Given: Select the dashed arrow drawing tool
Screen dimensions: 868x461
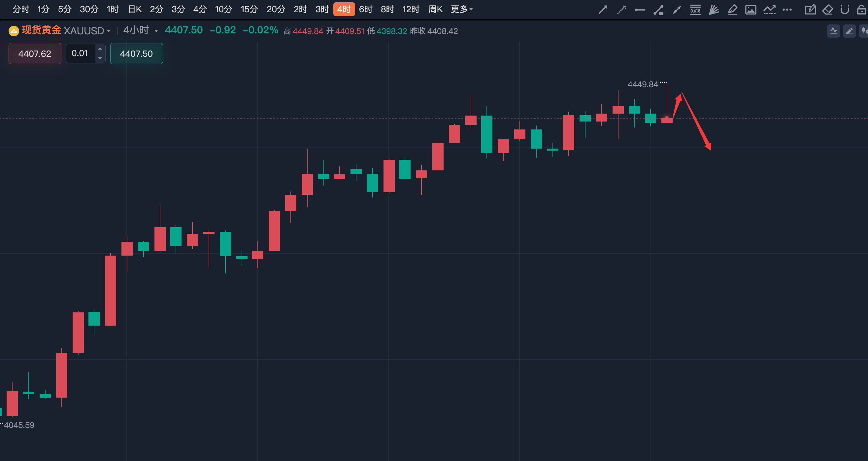Looking at the screenshot, I should [x=621, y=10].
